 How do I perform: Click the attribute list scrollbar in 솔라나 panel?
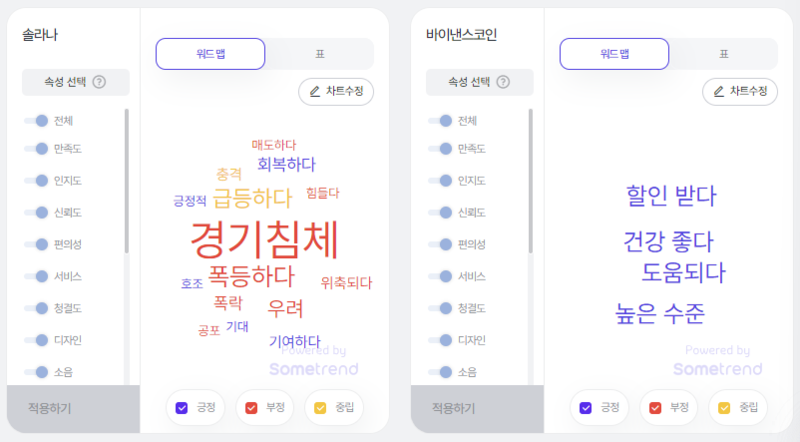(127, 181)
